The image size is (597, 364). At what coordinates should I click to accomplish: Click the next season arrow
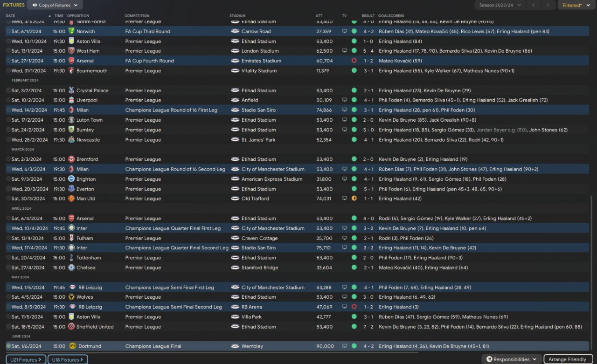(x=548, y=5)
